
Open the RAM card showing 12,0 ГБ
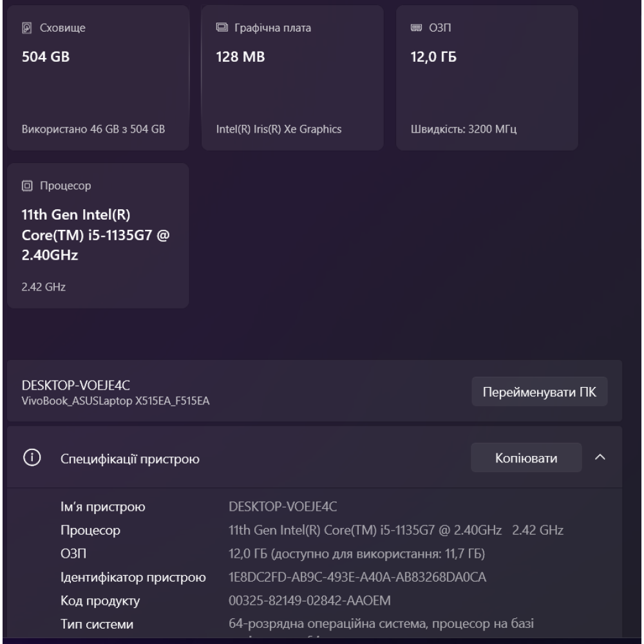tap(486, 77)
